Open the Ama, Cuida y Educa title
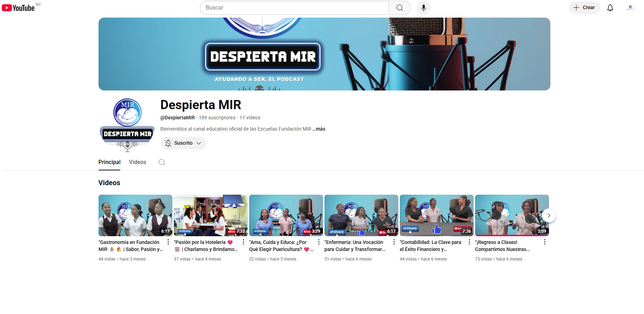This screenshot has height=314, width=644. pos(281,246)
